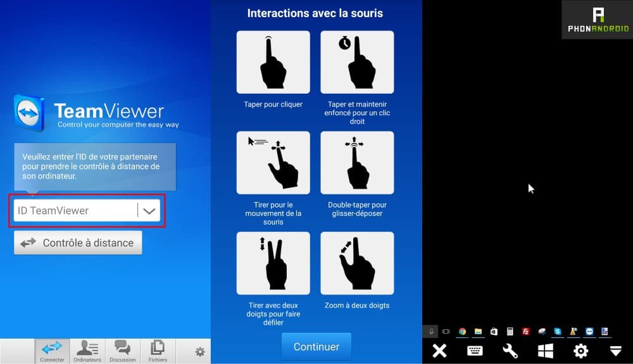Open the wrench actions menu
633x364 pixels.
[x=510, y=351]
